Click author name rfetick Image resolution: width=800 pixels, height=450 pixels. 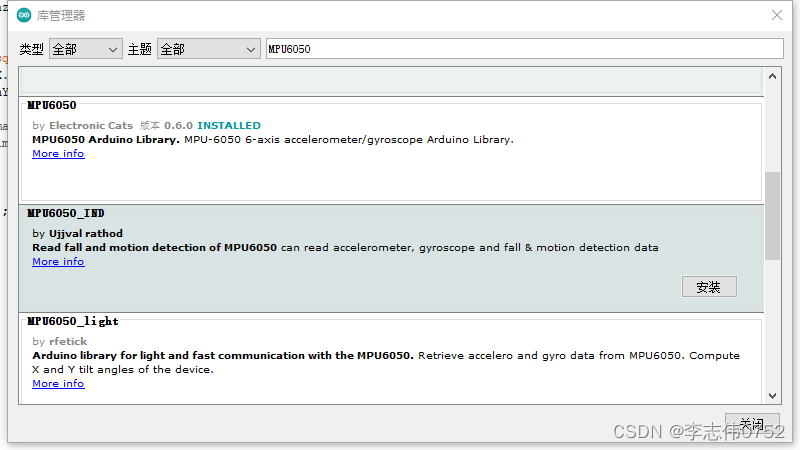pos(68,341)
